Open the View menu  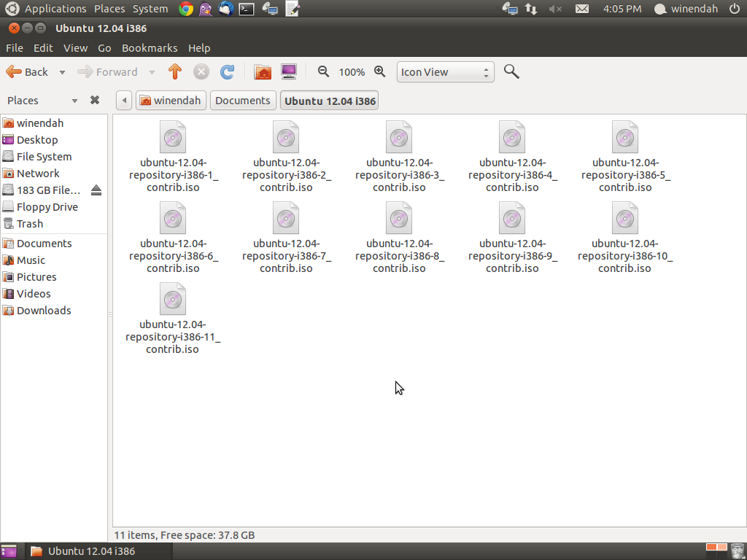(75, 48)
